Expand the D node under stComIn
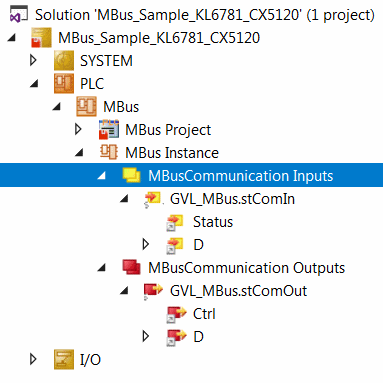This screenshot has width=383, height=383. (x=146, y=244)
